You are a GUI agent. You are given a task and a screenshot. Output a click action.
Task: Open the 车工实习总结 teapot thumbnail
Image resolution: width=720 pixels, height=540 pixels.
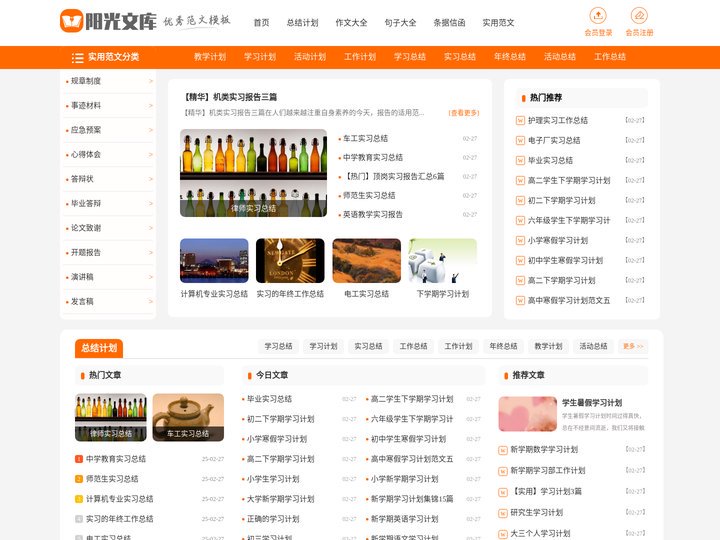pos(188,417)
